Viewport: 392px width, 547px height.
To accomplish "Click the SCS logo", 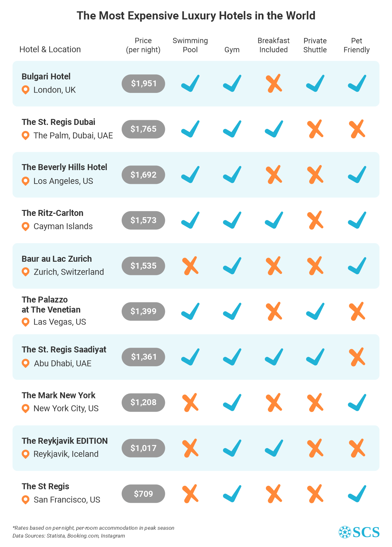I will tap(359, 532).
